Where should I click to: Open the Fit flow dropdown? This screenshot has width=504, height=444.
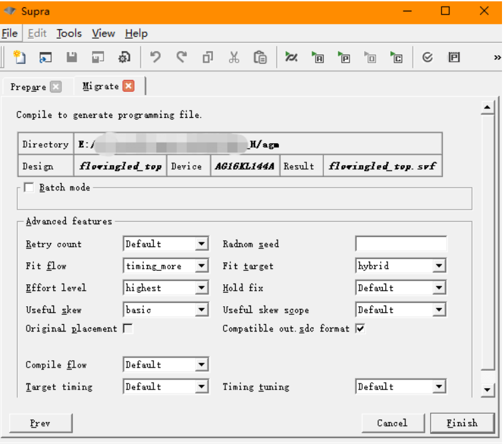coord(166,266)
